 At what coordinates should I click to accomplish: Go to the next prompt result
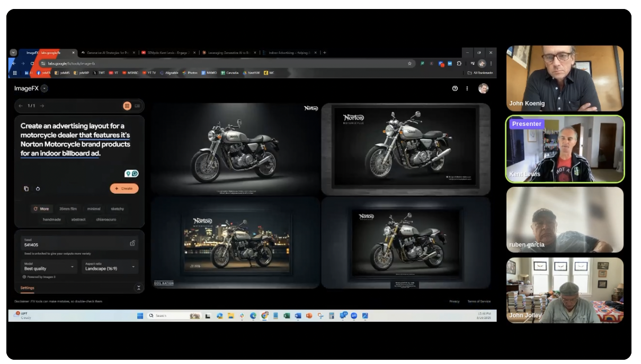point(42,106)
